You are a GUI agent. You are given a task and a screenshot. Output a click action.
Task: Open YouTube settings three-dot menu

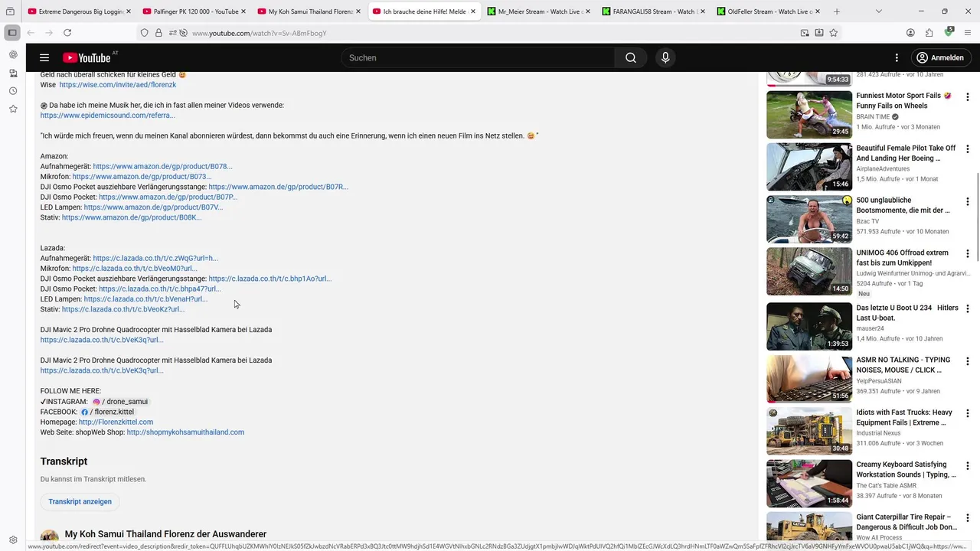click(x=897, y=57)
